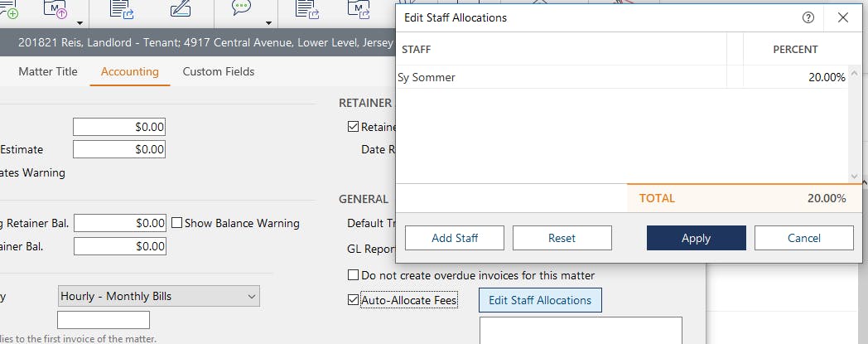868x344 pixels.
Task: Switch to the Matter Title tab
Action: coord(48,72)
